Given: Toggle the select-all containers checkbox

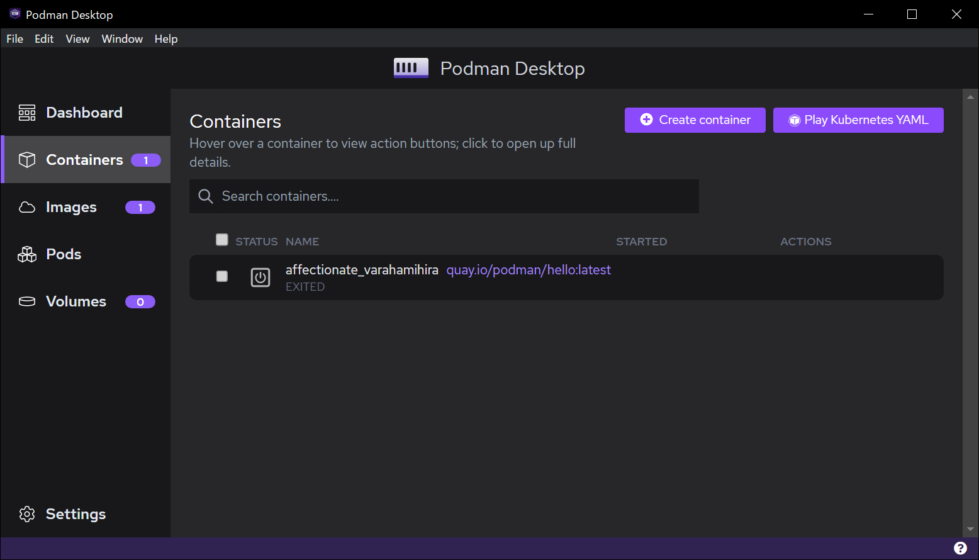Looking at the screenshot, I should click(222, 240).
